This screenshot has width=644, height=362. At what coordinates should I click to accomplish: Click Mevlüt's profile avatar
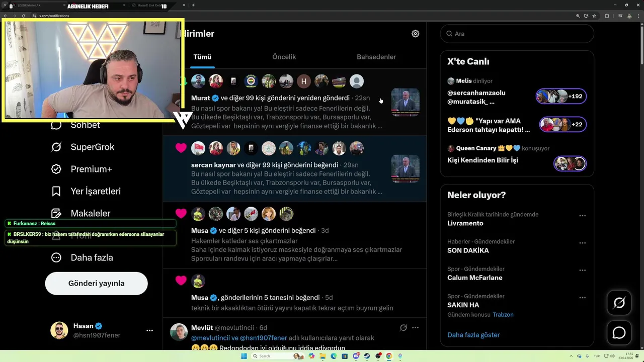(179, 332)
